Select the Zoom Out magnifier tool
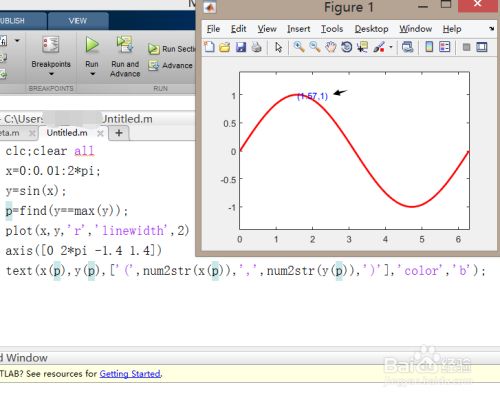 pyautogui.click(x=315, y=47)
